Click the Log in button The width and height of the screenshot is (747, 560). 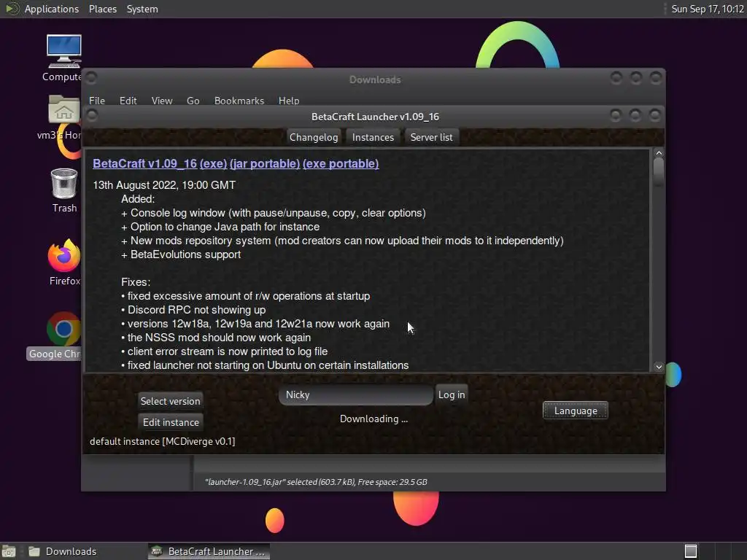click(x=451, y=394)
